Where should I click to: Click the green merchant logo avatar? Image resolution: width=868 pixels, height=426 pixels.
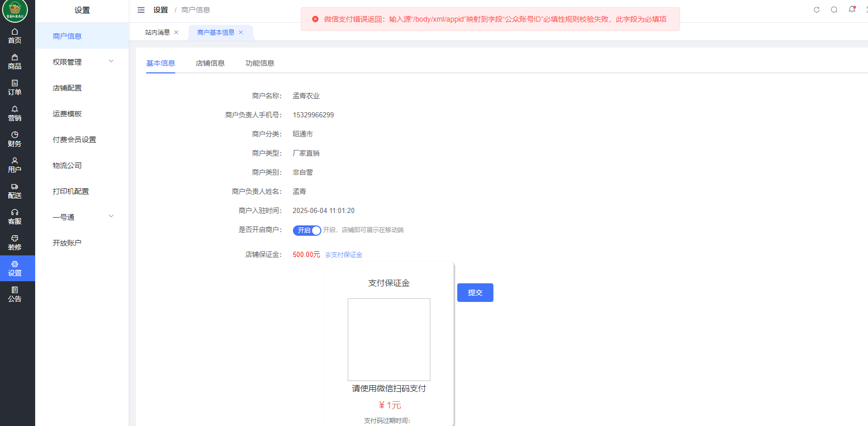(15, 10)
